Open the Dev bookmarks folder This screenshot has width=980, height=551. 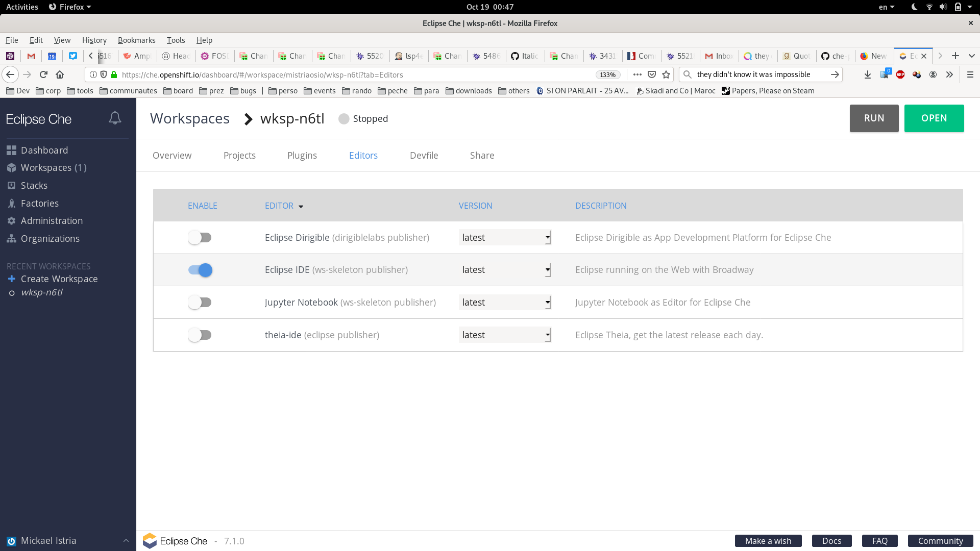[18, 91]
